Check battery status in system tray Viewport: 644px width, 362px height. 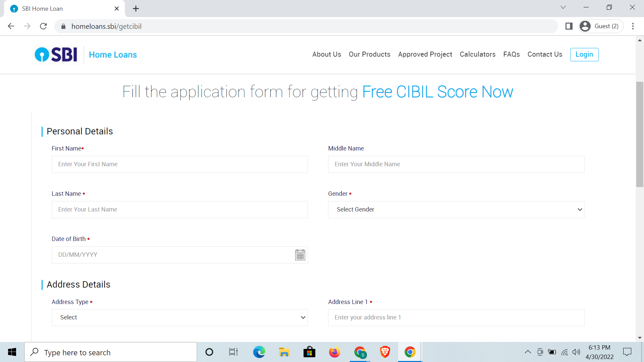552,352
